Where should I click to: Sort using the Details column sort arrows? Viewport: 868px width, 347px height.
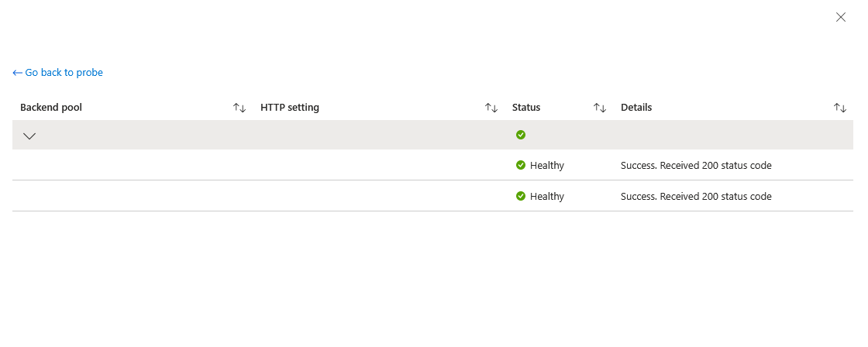840,108
